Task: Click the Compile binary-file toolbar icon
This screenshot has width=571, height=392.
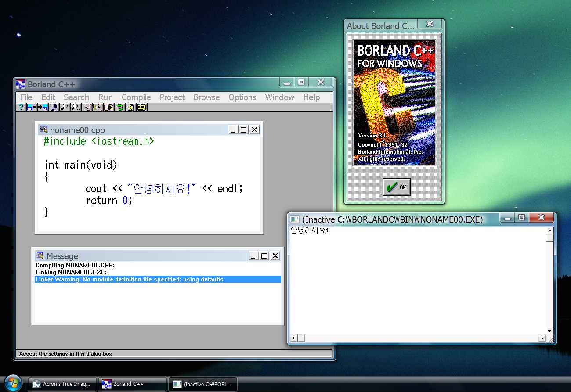Action: click(130, 107)
